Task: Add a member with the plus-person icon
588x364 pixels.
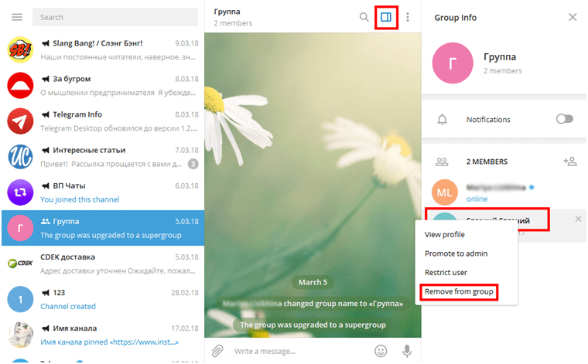Action: click(x=570, y=162)
